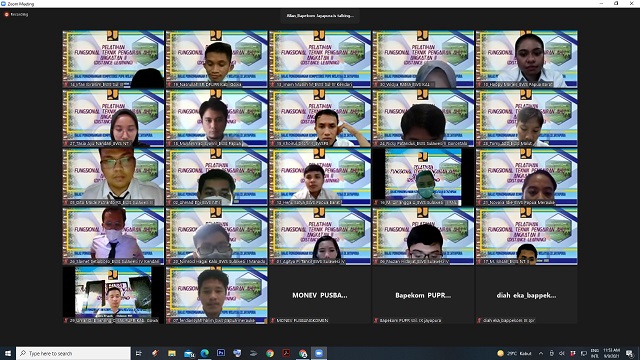Open Adobe Acrobat from the taskbar

pos(286,353)
